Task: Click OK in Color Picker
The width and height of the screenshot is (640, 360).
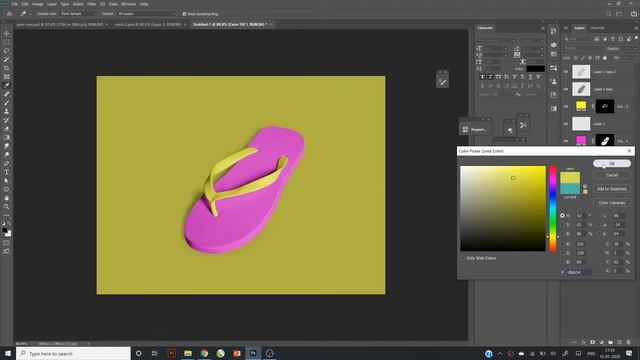Action: coord(611,163)
